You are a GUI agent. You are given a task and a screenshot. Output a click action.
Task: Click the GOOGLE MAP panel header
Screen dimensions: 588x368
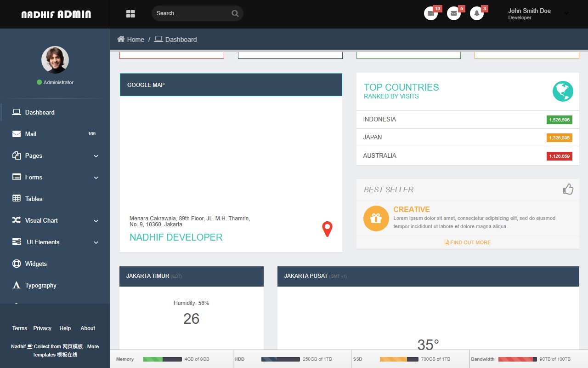(231, 85)
